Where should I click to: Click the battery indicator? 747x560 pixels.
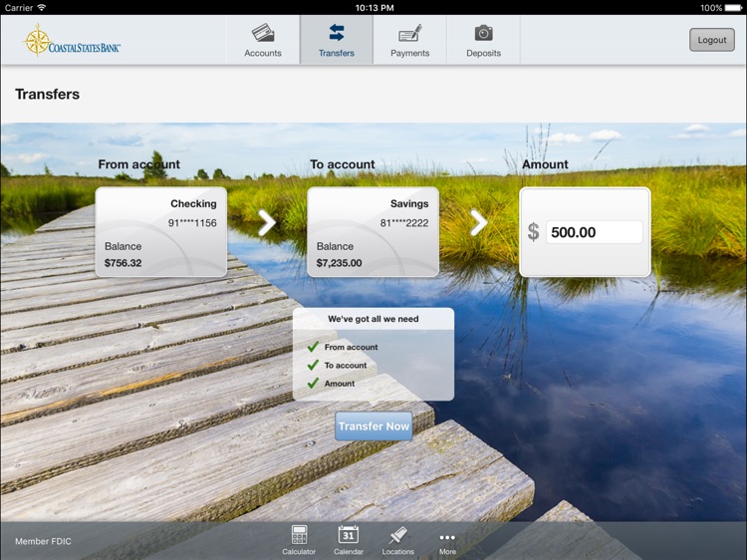point(734,8)
